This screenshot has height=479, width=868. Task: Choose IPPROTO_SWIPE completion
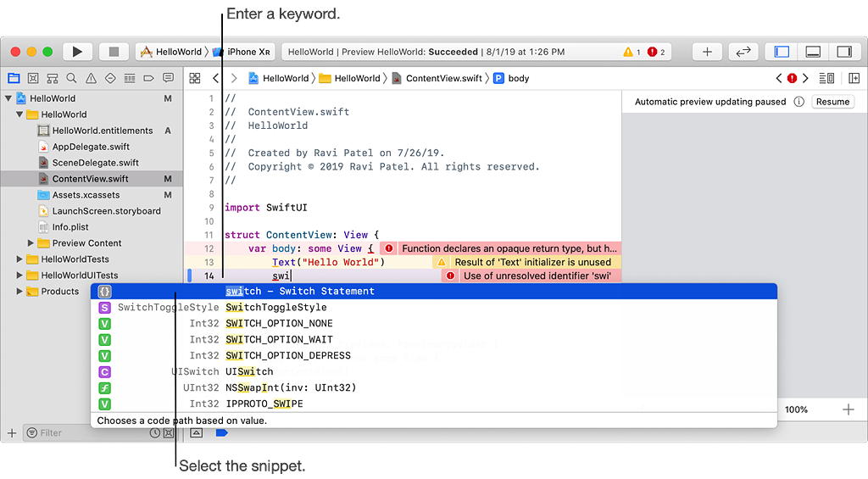(x=434, y=404)
